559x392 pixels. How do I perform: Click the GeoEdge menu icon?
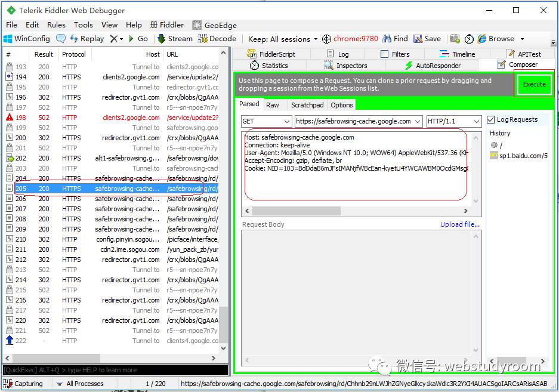[x=197, y=25]
